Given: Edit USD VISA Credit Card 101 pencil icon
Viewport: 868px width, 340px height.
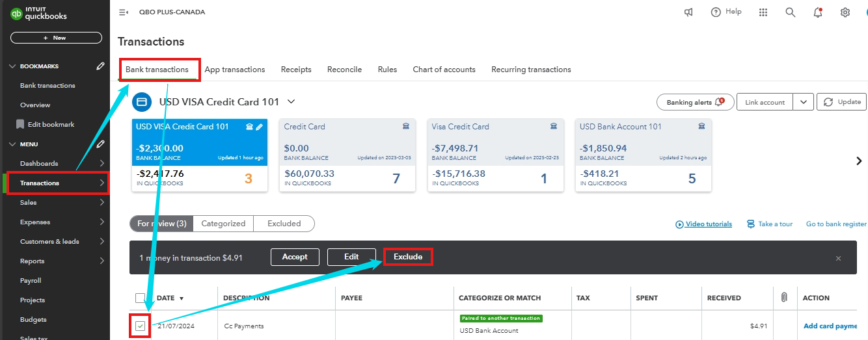Looking at the screenshot, I should coord(259,127).
